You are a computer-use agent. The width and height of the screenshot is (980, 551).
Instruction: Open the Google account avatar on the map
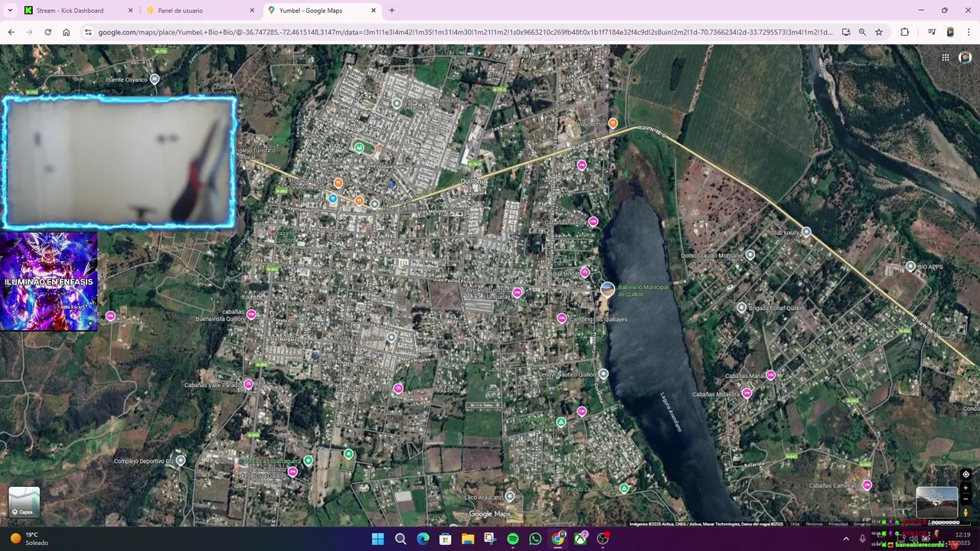pyautogui.click(x=965, y=57)
